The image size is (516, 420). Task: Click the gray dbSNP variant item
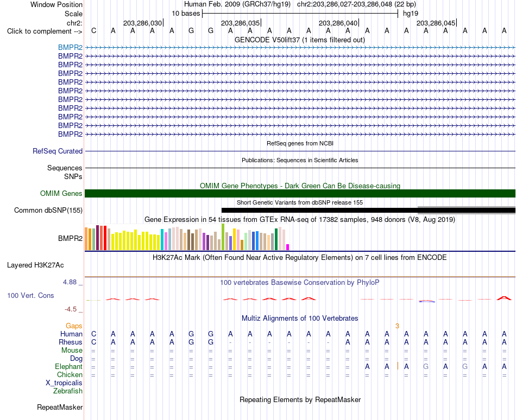[467, 211]
